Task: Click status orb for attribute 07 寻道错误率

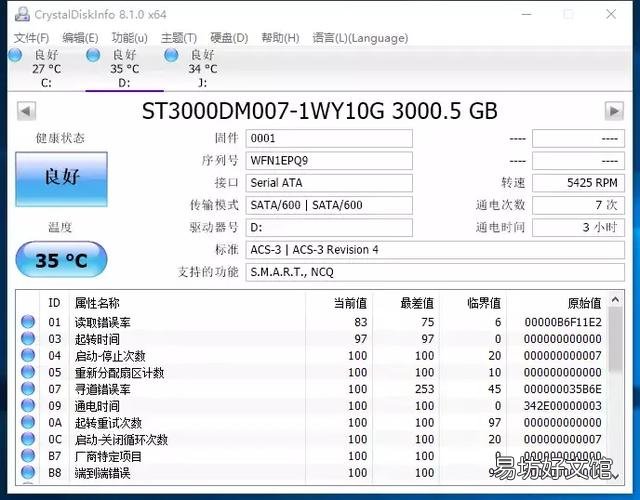Action: point(28,389)
